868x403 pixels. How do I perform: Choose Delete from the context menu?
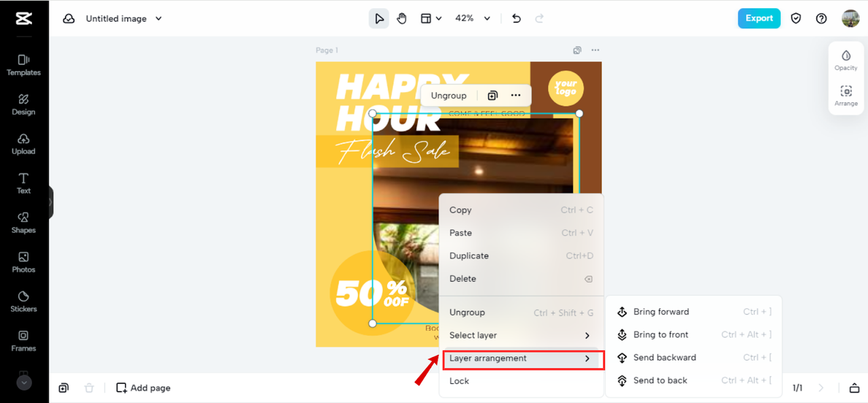(521, 278)
